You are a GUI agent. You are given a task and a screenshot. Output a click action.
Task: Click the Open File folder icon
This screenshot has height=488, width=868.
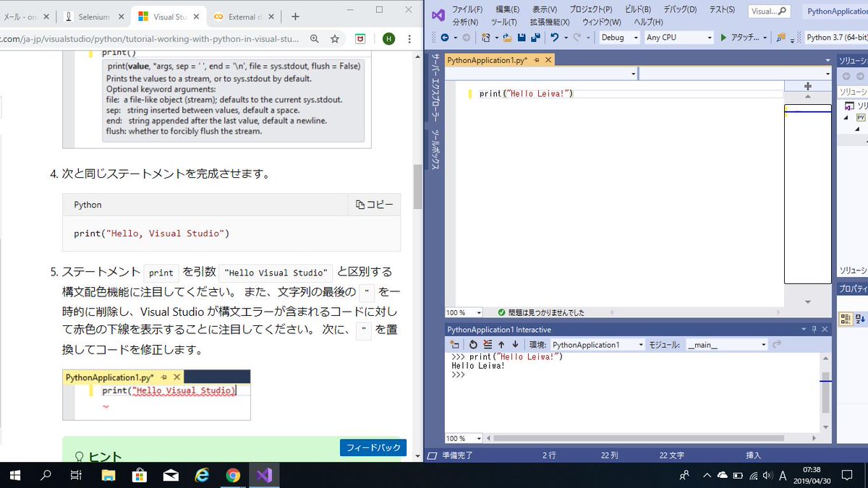(507, 38)
